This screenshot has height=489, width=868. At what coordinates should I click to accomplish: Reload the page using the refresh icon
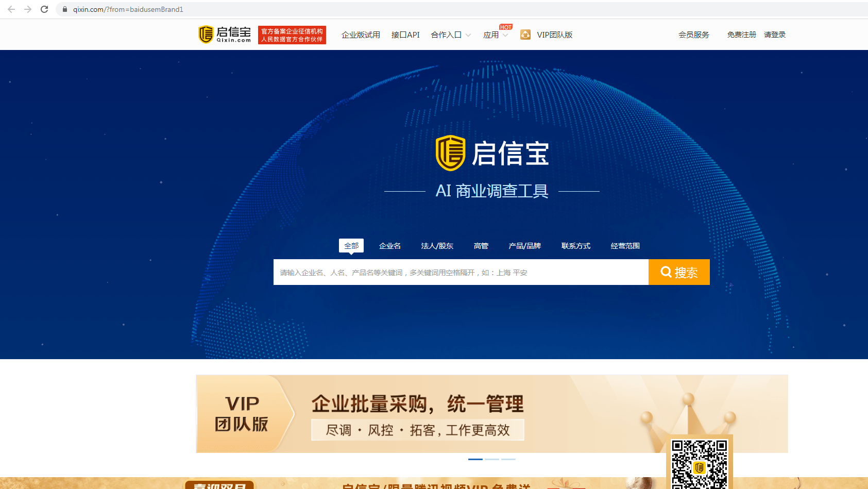coord(44,9)
